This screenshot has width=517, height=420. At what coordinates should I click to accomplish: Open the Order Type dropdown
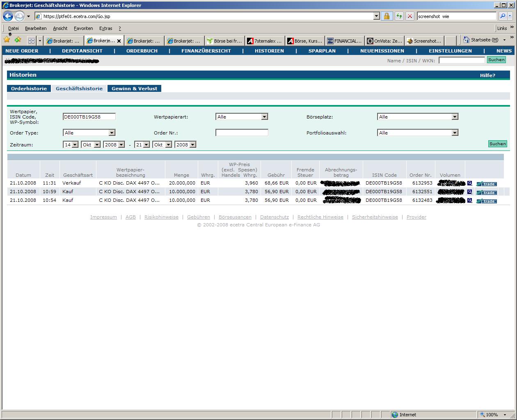point(89,132)
